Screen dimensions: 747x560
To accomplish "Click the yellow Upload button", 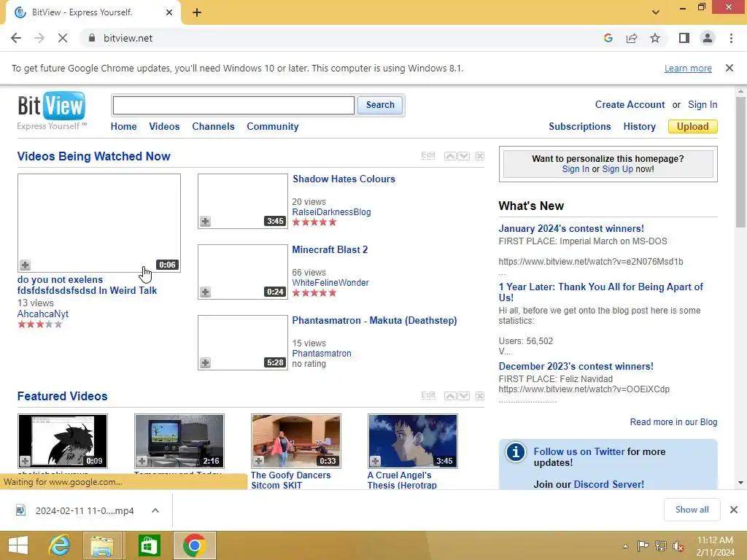I will [x=693, y=126].
